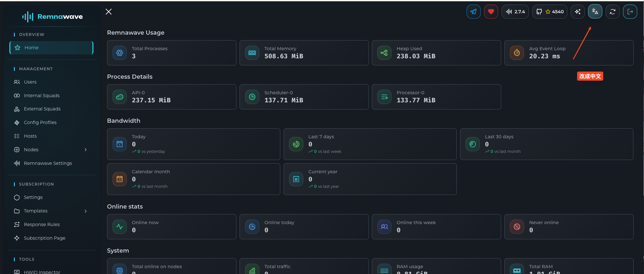Open Remnawave Settings in the sidebar
Screen dimensions: 644x274
click(51, 163)
